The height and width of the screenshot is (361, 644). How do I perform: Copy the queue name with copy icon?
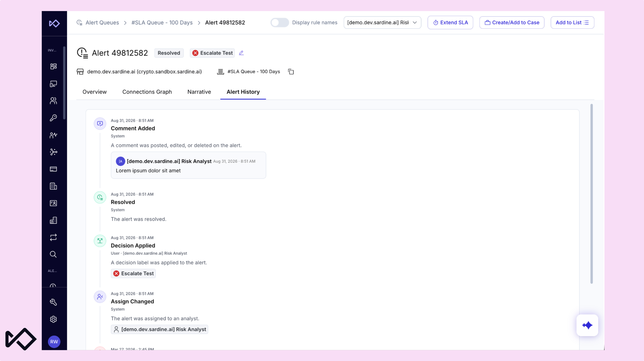click(x=291, y=72)
